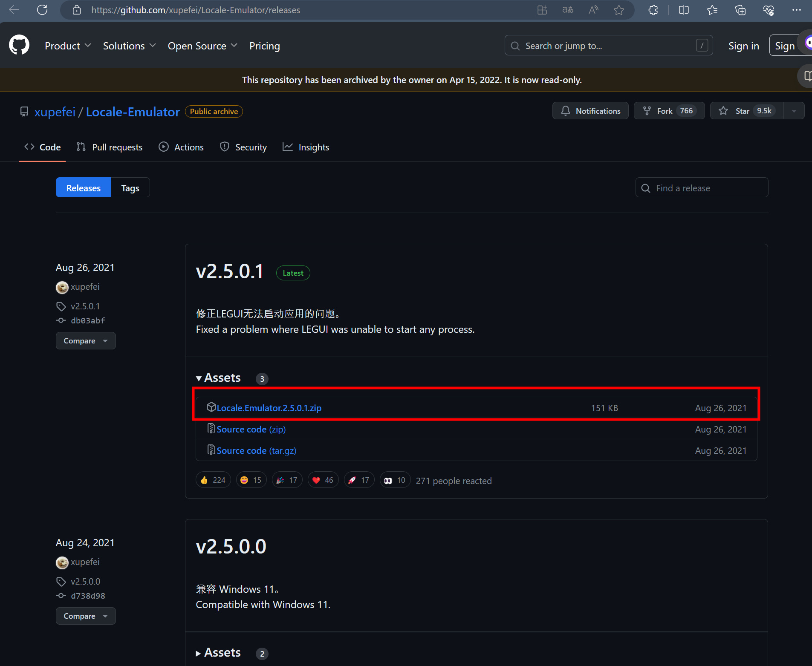Click the thumbs up reaction with 224
Screen dimensions: 812x666
tap(213, 480)
